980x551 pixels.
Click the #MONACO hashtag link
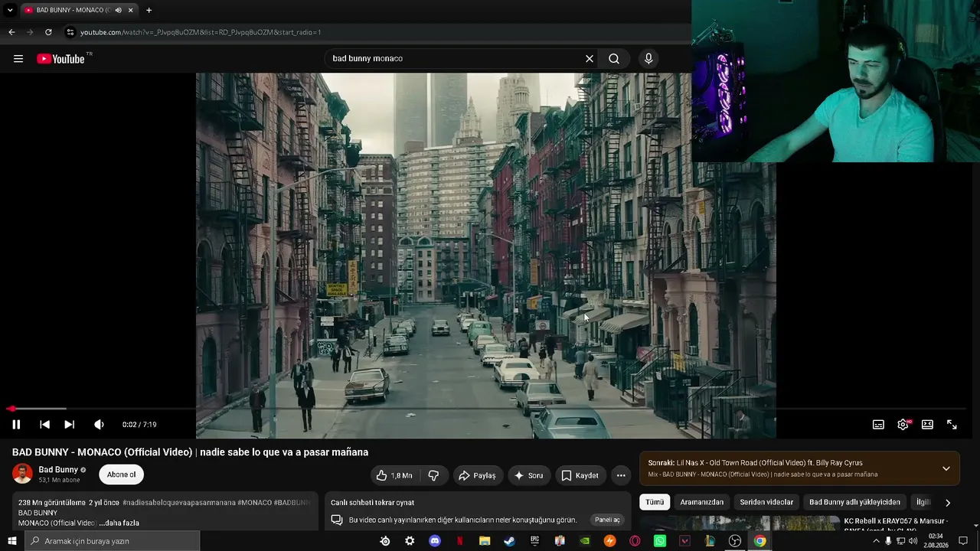(254, 503)
